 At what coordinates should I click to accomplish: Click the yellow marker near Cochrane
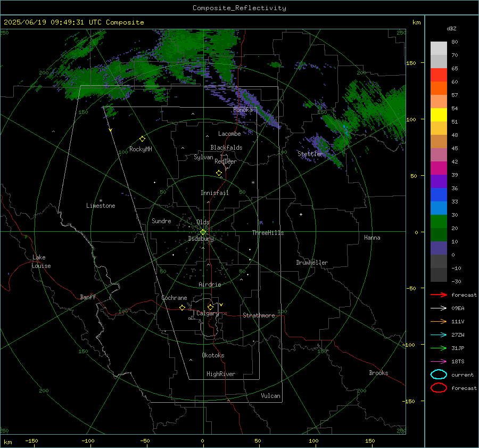(182, 308)
